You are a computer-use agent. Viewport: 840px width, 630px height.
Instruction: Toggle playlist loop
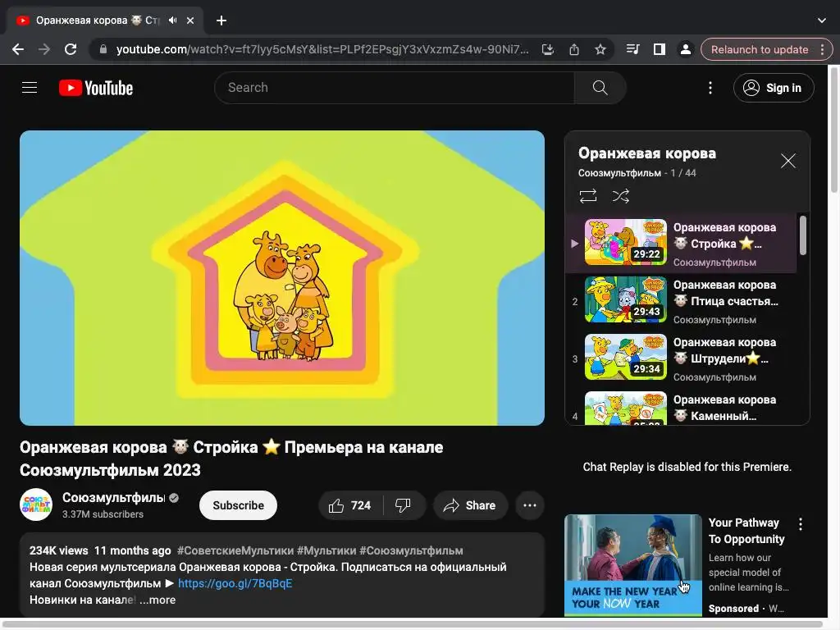[587, 196]
